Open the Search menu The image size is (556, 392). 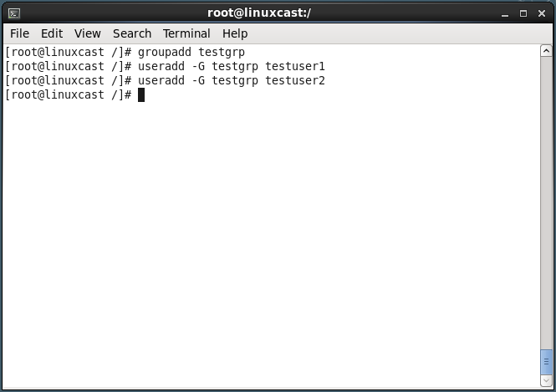pos(132,33)
